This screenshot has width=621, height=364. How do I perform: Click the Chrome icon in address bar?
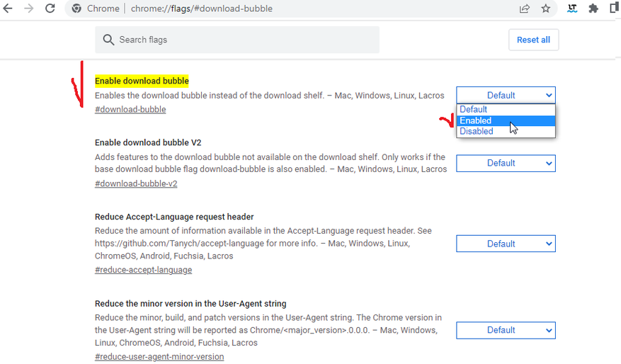pos(78,9)
